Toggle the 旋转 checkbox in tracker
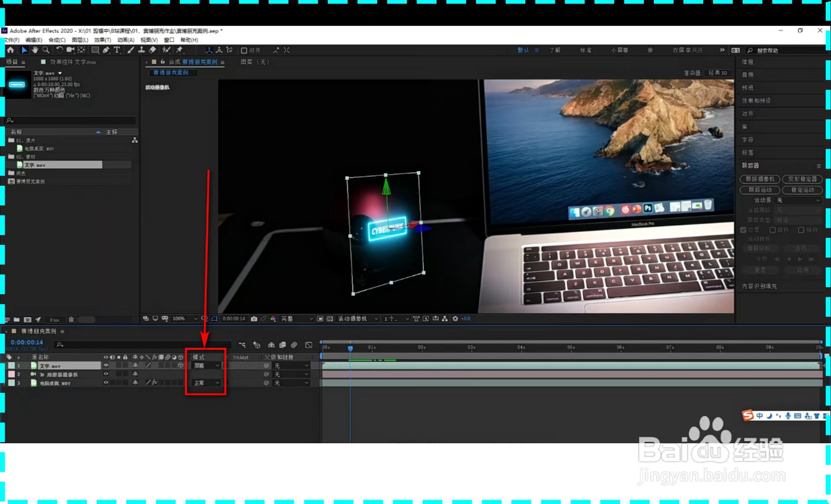The width and height of the screenshot is (831, 504). click(x=772, y=229)
